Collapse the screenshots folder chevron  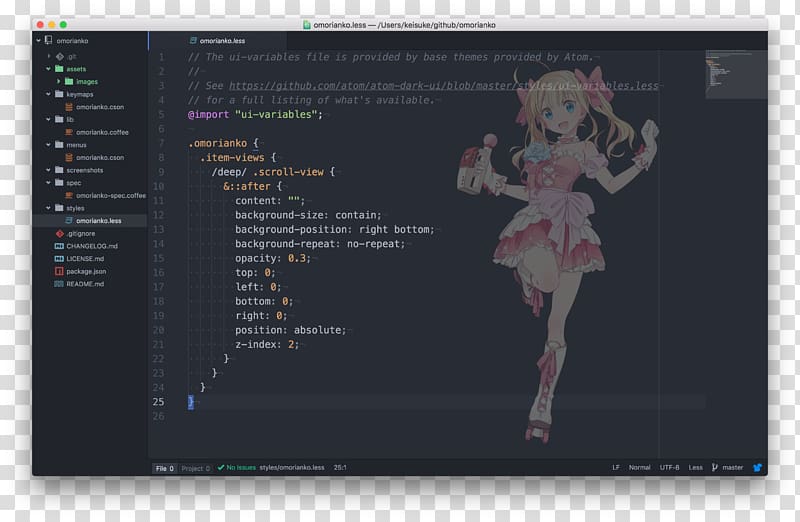[x=48, y=170]
